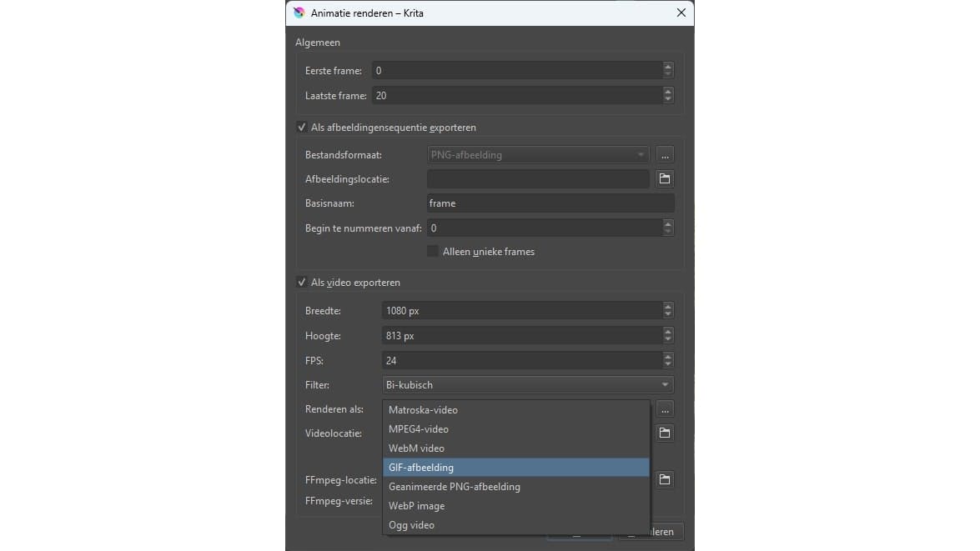
Task: Click the FFmpeg-locatie folder browse icon
Action: [665, 479]
